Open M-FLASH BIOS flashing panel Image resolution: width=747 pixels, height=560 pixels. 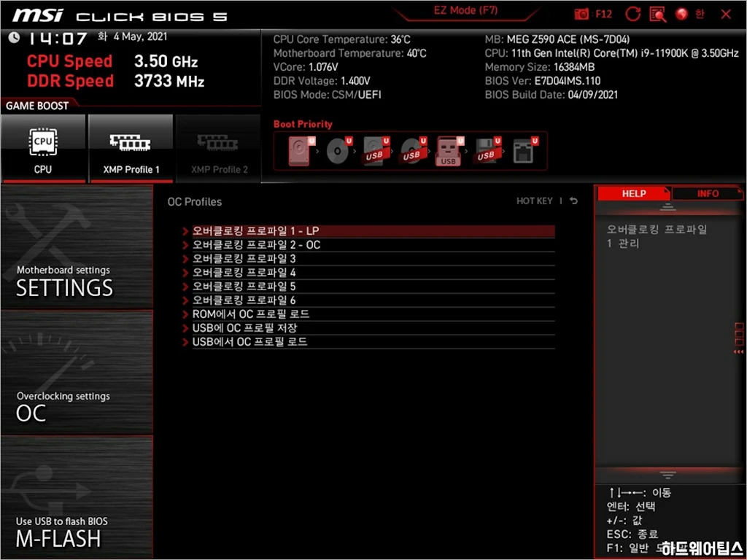pos(77,497)
